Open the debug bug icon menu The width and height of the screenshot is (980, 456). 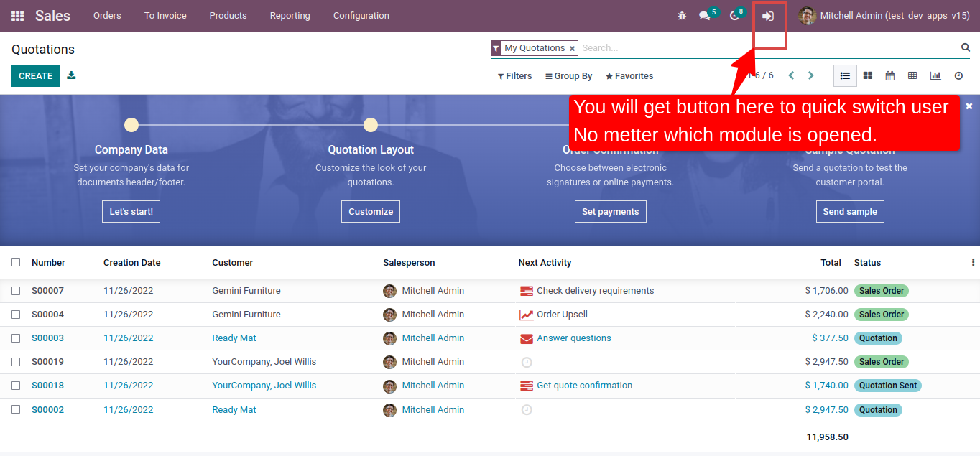(x=682, y=16)
